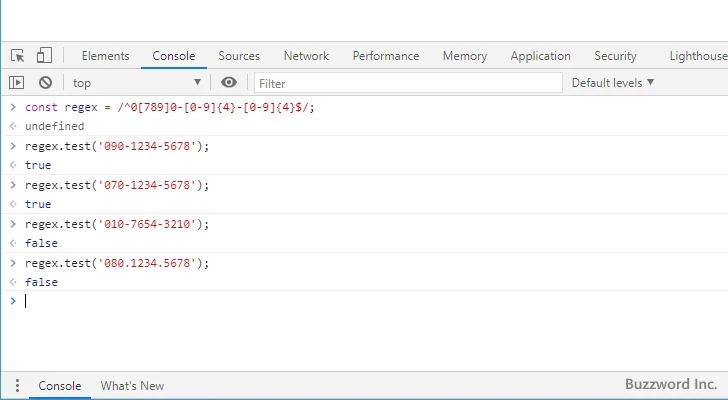Go to the Performance tab
Screen dimensions: 728x400
385,56
